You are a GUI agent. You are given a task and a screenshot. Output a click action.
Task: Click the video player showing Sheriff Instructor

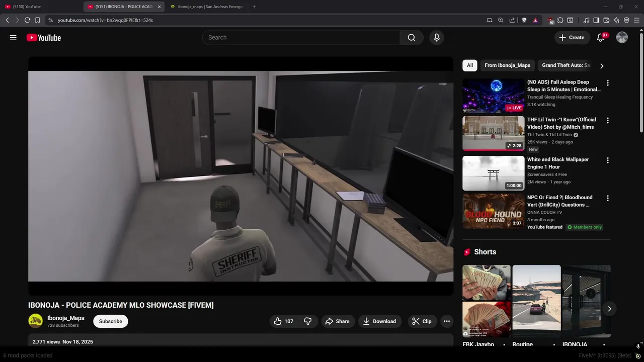pos(240,176)
